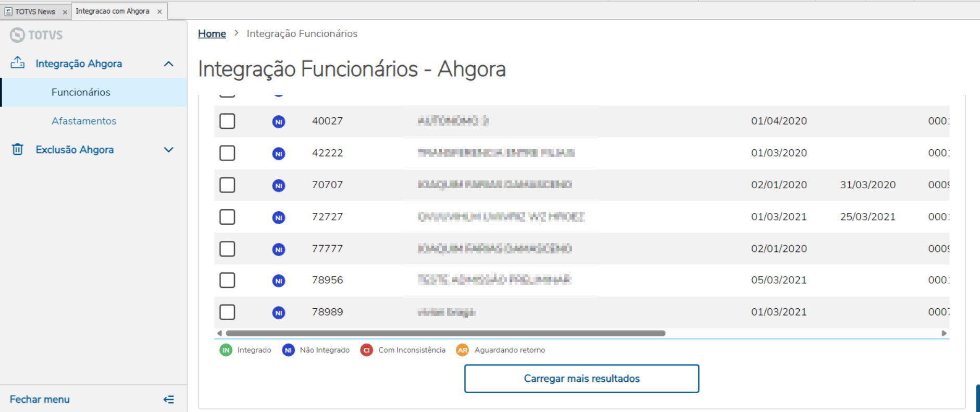Screen dimensions: 980x412
Task: Check the box for employee 42222
Action: pyautogui.click(x=227, y=153)
